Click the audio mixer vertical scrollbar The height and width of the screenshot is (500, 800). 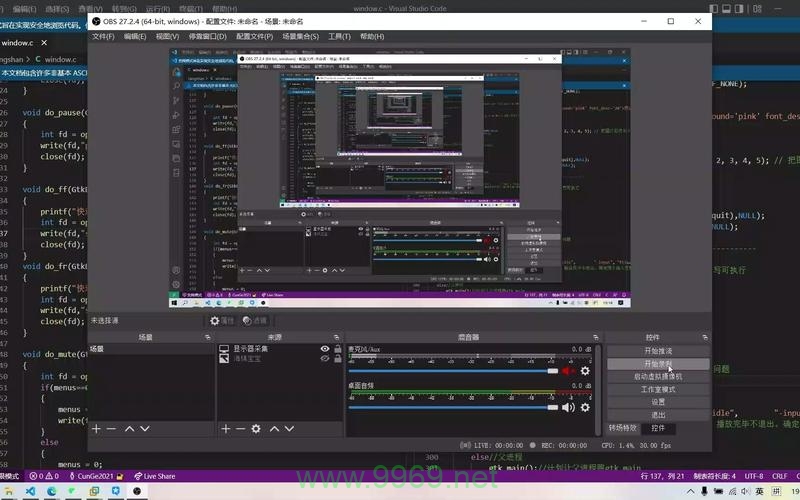598,390
